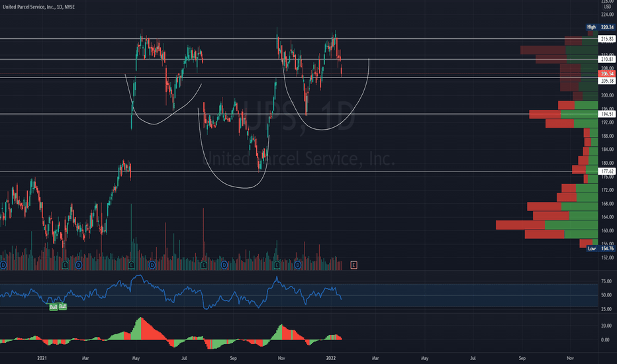The width and height of the screenshot is (617, 364).
Task: Click the High 220.24 price marker
Action: click(x=600, y=27)
